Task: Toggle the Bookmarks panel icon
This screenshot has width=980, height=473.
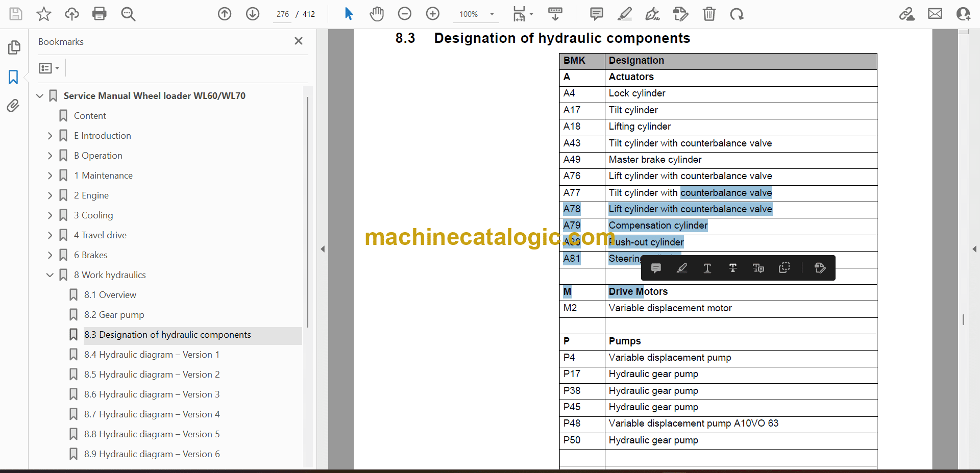Action: tap(13, 77)
